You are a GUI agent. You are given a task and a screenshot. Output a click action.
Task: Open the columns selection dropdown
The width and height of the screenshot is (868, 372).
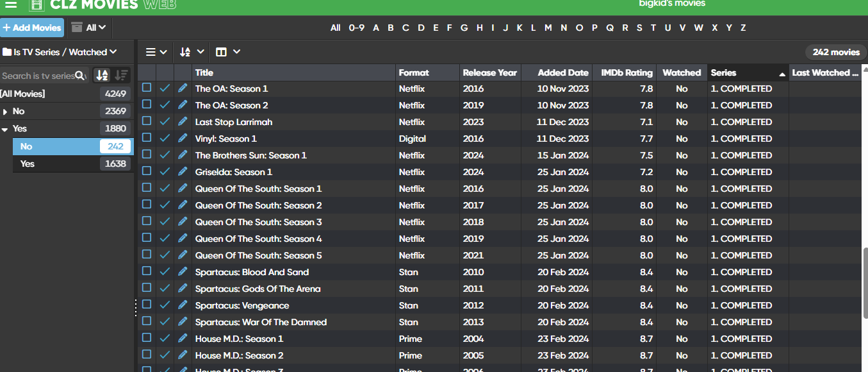227,52
